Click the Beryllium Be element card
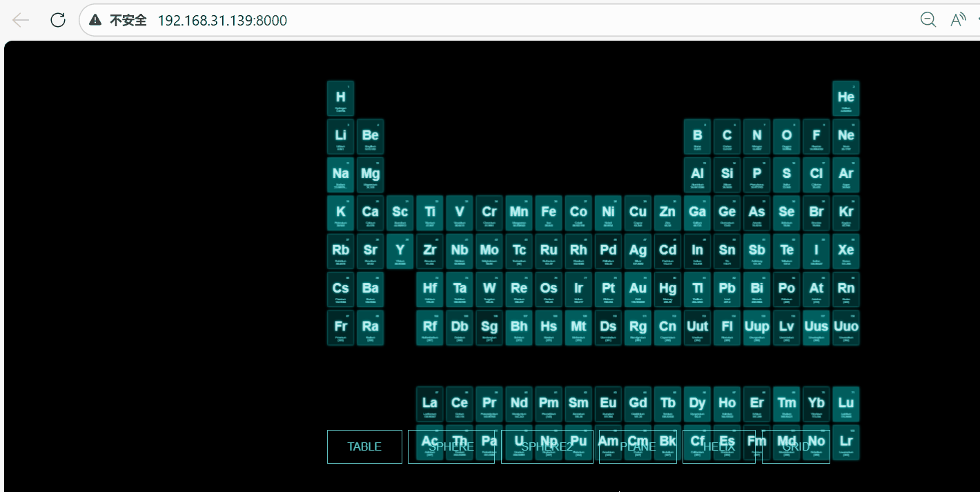This screenshot has width=980, height=492. click(x=371, y=137)
